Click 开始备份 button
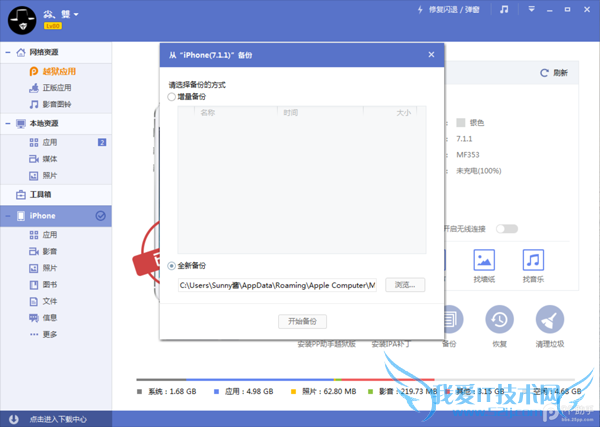The height and width of the screenshot is (427, 600). (302, 321)
